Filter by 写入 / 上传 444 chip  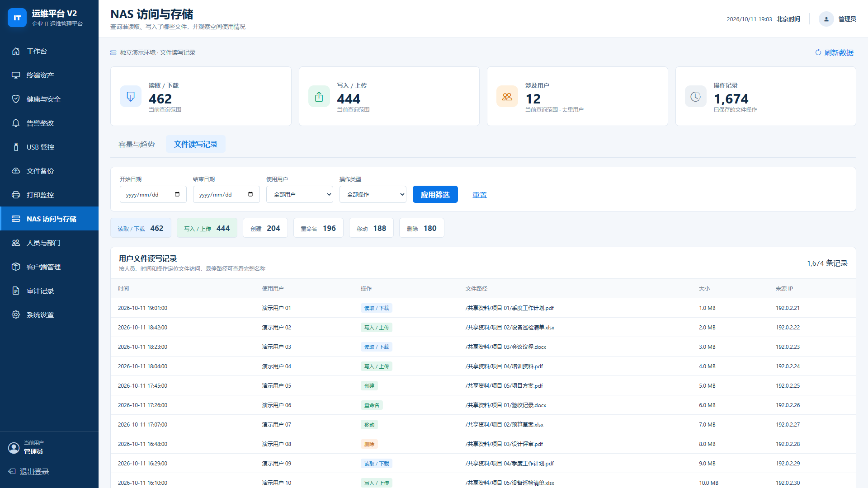click(x=207, y=228)
